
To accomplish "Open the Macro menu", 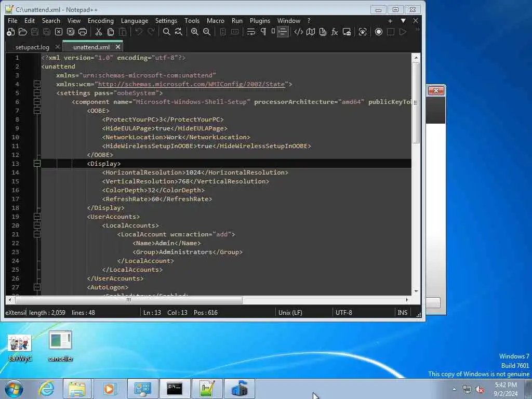I will click(216, 21).
